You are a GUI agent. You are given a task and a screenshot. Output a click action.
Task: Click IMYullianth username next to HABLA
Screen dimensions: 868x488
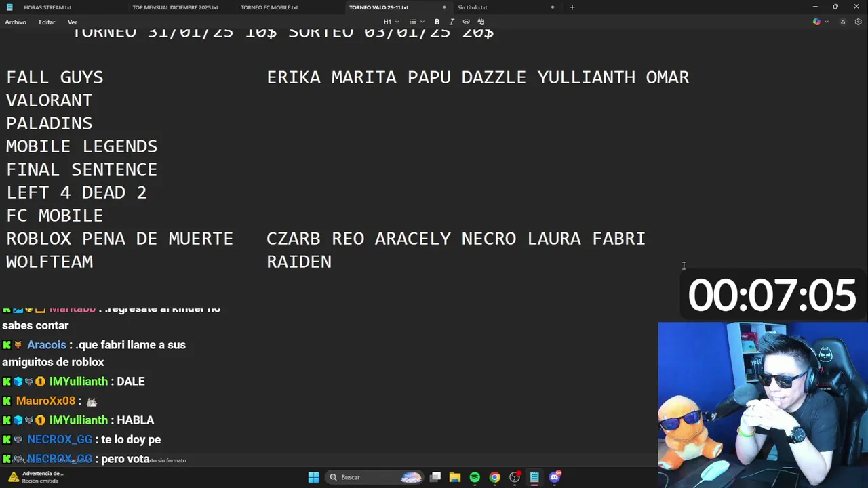[x=79, y=420]
